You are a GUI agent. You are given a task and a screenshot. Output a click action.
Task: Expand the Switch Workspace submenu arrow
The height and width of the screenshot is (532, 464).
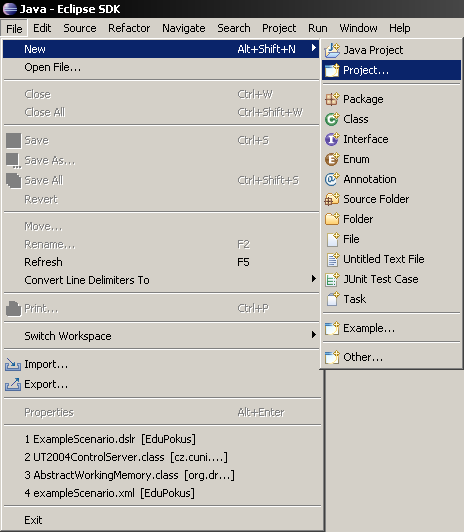pyautogui.click(x=314, y=335)
